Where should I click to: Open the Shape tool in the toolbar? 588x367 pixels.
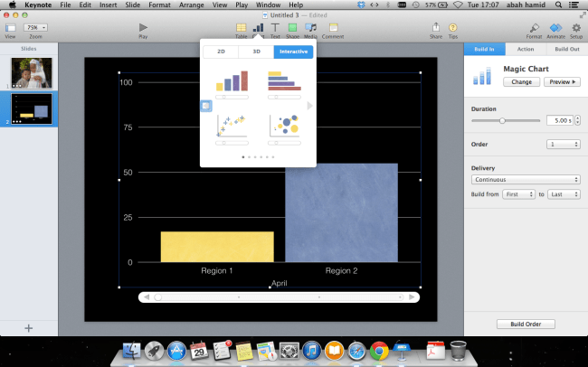[x=292, y=28]
